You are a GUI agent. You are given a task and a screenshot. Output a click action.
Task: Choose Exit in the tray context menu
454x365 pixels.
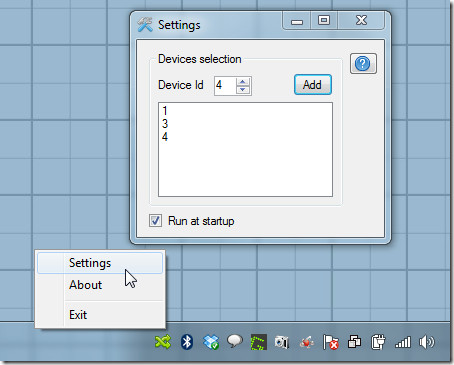pyautogui.click(x=100, y=315)
